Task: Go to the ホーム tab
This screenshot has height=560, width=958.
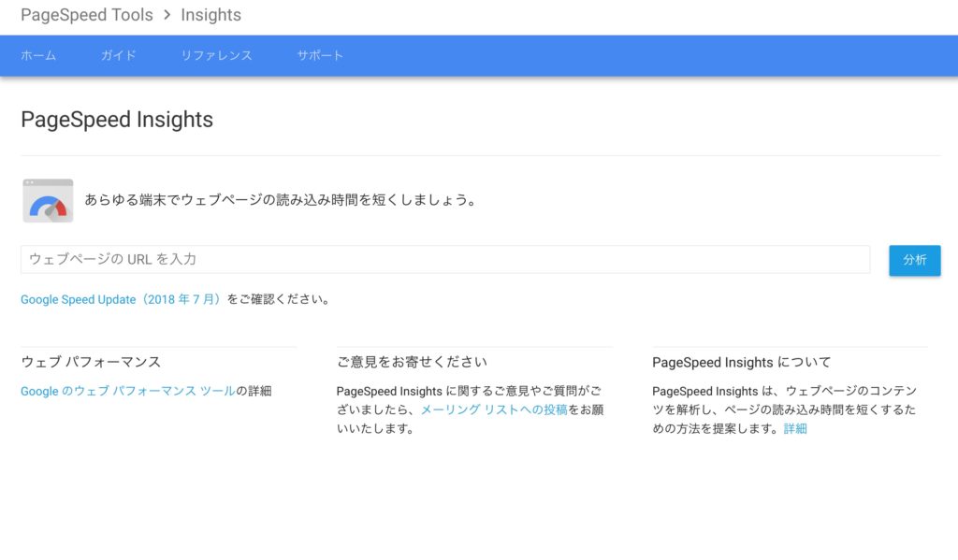Action: pos(38,56)
